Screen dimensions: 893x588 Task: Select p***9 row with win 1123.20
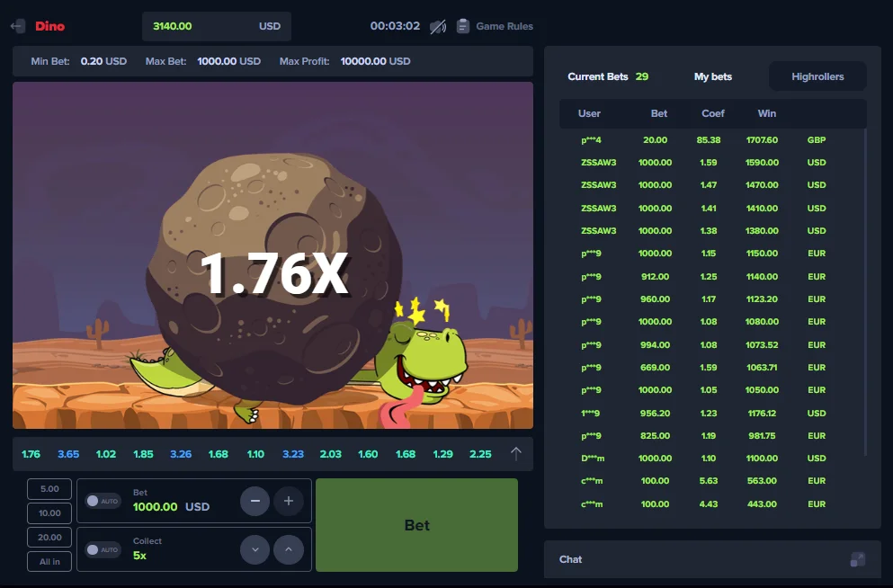coord(711,299)
